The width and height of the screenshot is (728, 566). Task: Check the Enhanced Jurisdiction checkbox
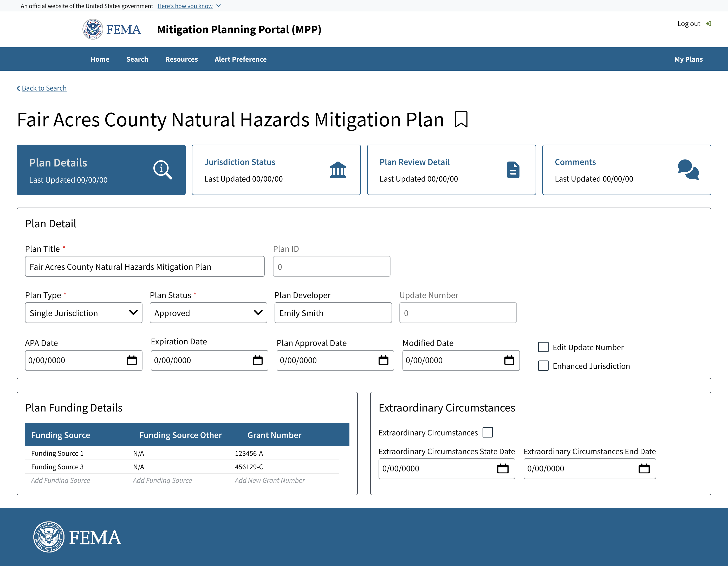(543, 366)
